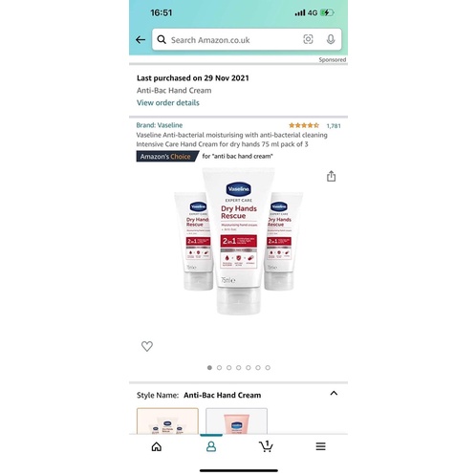Open View order details link
The width and height of the screenshot is (476, 476).
pyautogui.click(x=168, y=102)
